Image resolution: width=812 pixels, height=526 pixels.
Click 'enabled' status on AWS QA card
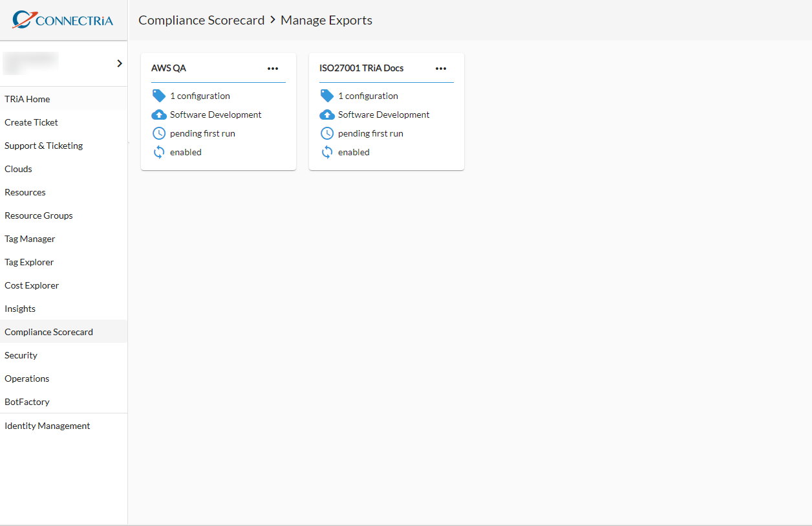(186, 152)
